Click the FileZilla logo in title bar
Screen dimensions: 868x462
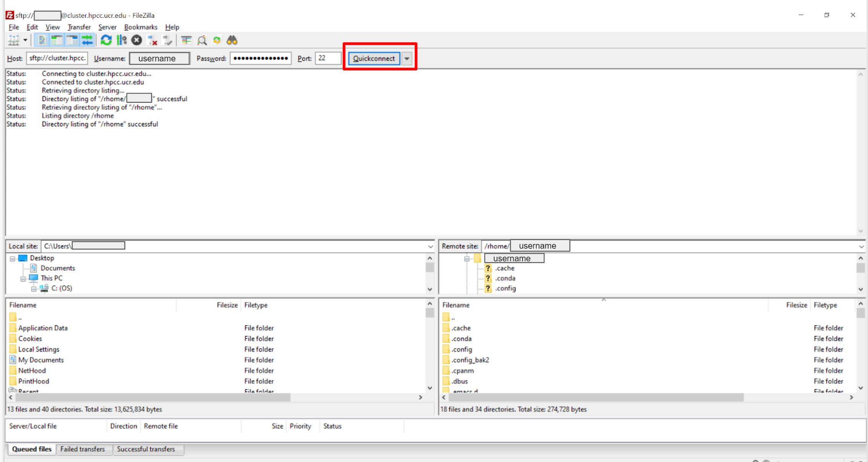click(x=10, y=15)
